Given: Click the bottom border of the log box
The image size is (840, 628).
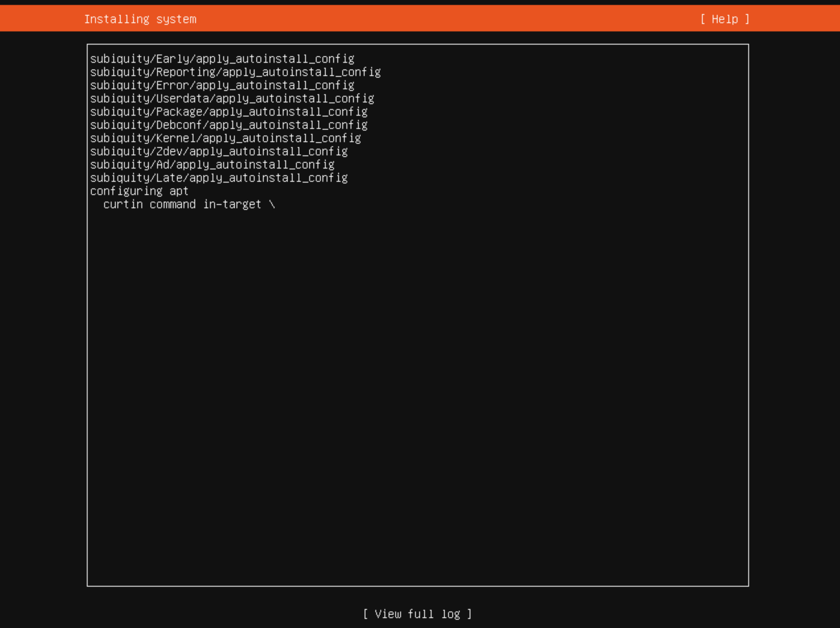Looking at the screenshot, I should pos(418,585).
